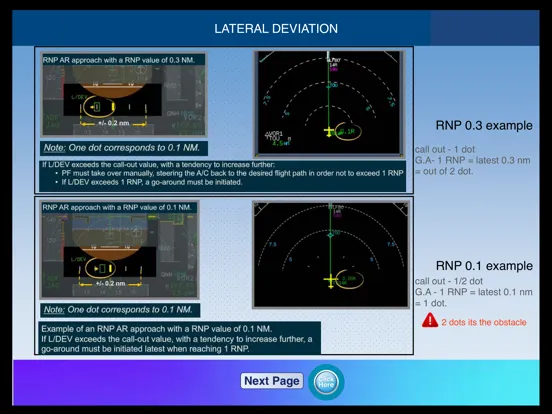Select the LATERAL DEVIATION title
552x414 pixels.
276,29
